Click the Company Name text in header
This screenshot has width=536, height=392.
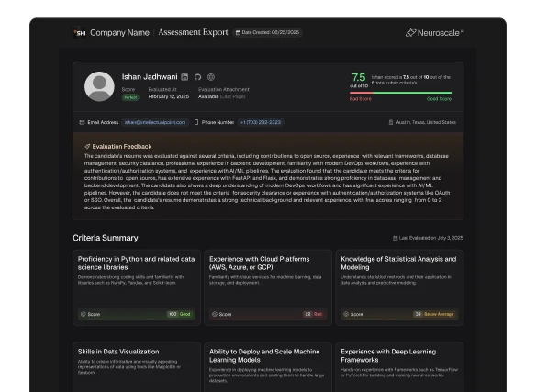pos(119,33)
